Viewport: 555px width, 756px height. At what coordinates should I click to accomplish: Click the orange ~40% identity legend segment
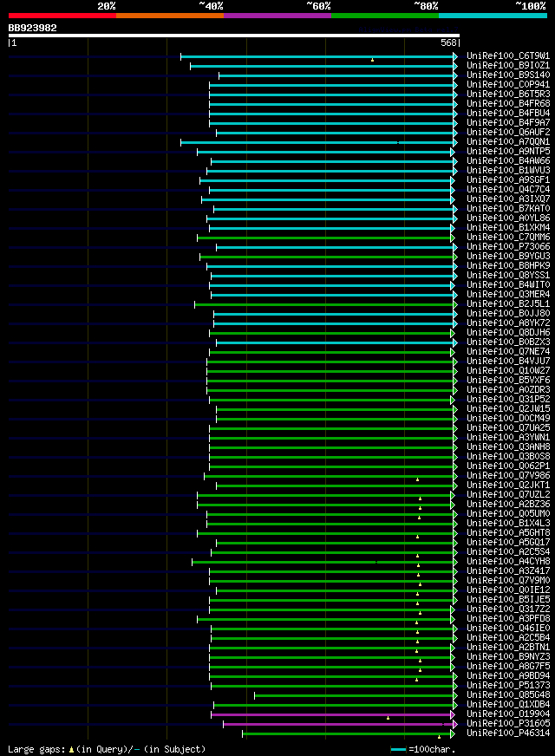[x=170, y=16]
